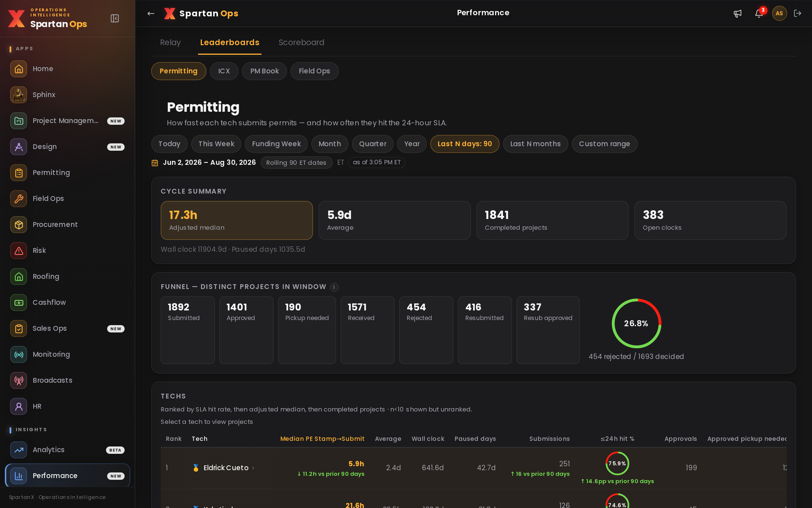Viewport: 812px width, 508px height.
Task: Collapse the sidebar panel icon
Action: tap(115, 18)
